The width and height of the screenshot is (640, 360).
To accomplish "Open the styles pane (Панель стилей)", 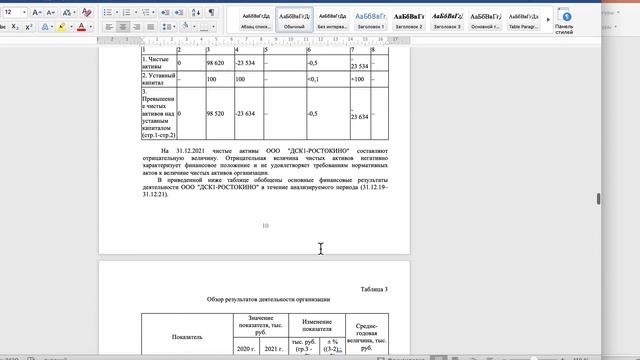I will click(x=565, y=20).
